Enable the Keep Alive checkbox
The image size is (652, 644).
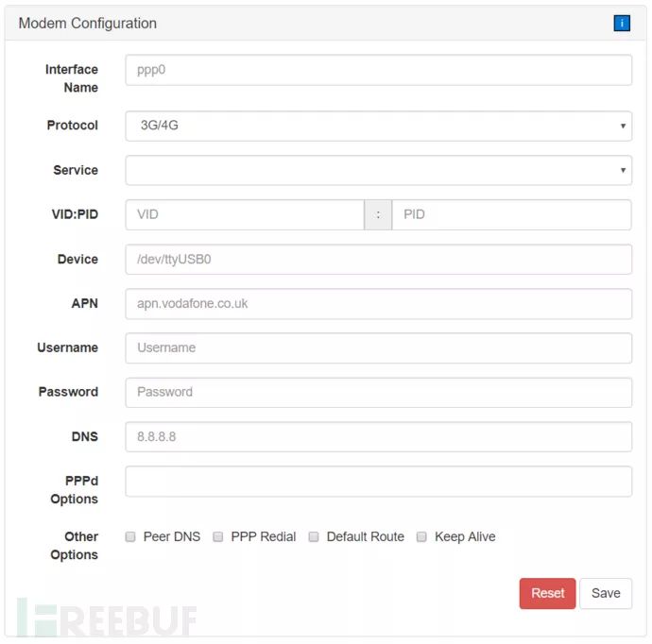pos(422,537)
